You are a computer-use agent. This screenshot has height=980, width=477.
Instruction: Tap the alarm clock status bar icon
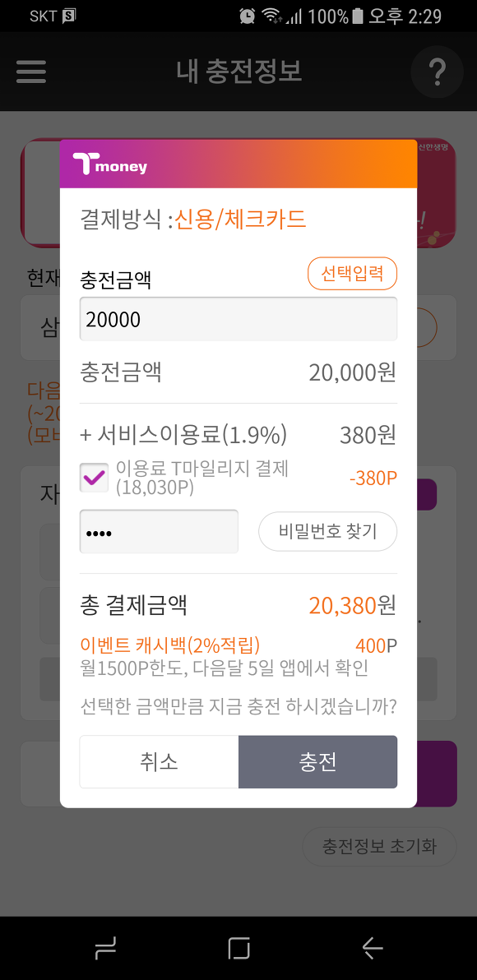tap(248, 16)
